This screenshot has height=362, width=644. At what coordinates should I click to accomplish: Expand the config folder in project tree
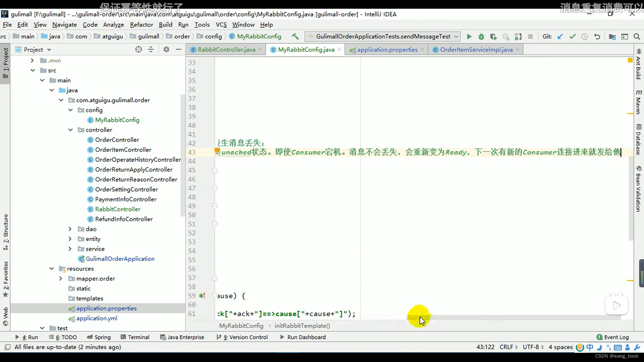click(70, 110)
